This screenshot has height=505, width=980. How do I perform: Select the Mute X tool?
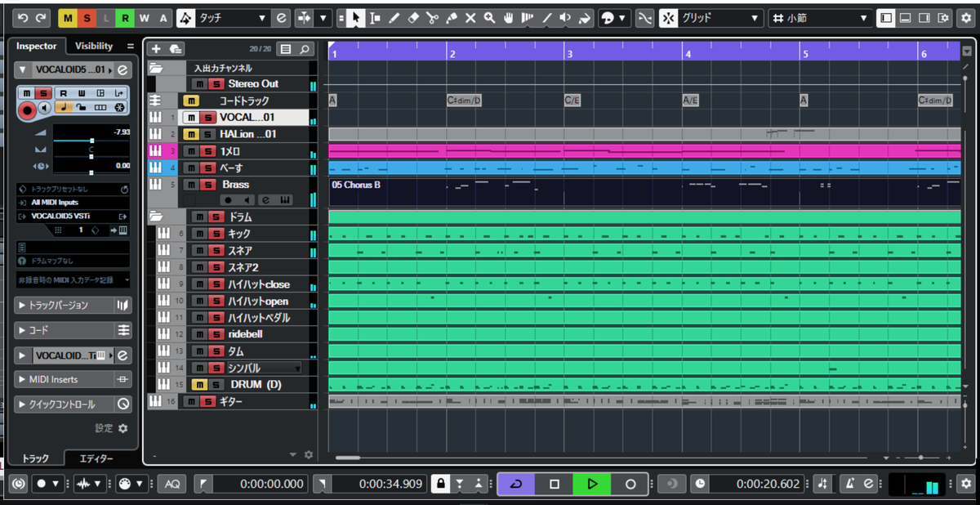pyautogui.click(x=470, y=17)
